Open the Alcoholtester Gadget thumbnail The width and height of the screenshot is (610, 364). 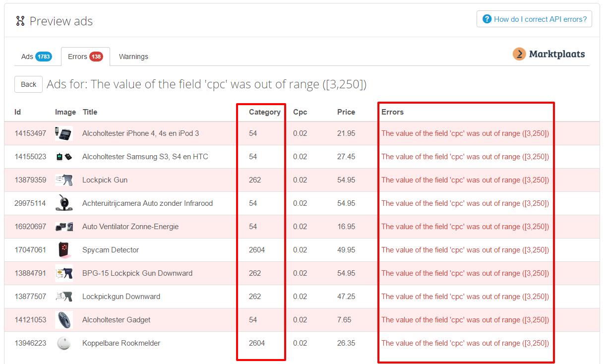click(64, 320)
